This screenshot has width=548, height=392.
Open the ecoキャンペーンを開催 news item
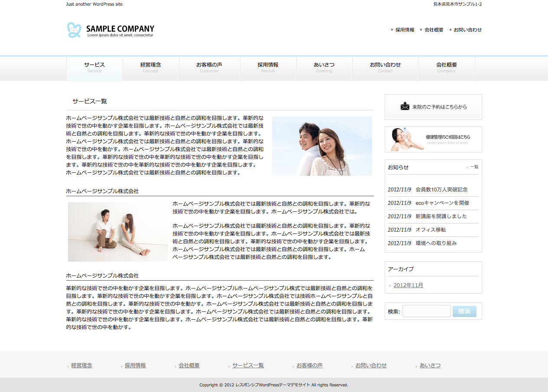click(442, 203)
